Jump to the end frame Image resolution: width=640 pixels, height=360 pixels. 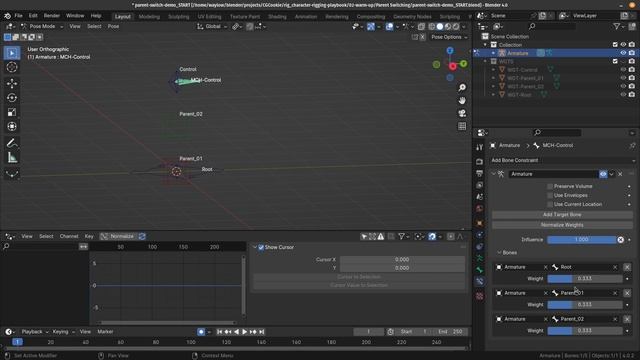coord(262,332)
